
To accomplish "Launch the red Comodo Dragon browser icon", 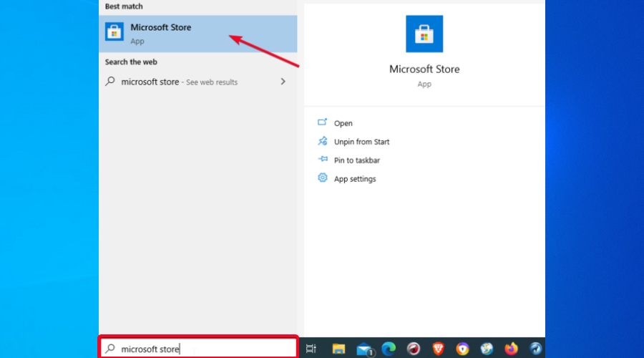I will tap(413, 349).
